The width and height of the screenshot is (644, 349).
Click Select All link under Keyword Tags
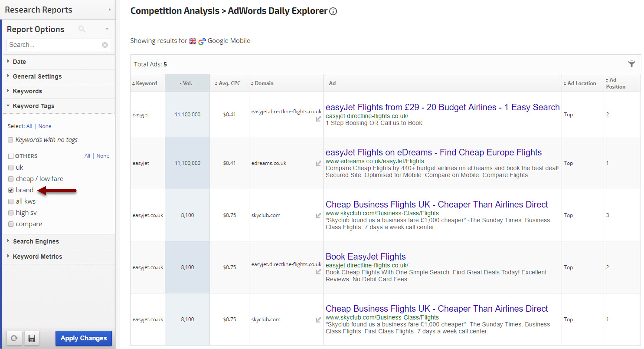(29, 126)
